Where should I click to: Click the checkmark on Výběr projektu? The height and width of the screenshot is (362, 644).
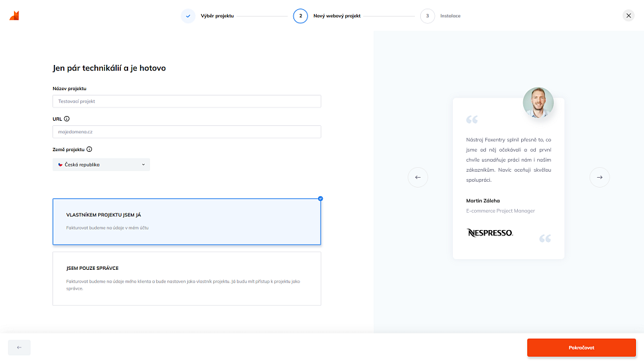[188, 16]
